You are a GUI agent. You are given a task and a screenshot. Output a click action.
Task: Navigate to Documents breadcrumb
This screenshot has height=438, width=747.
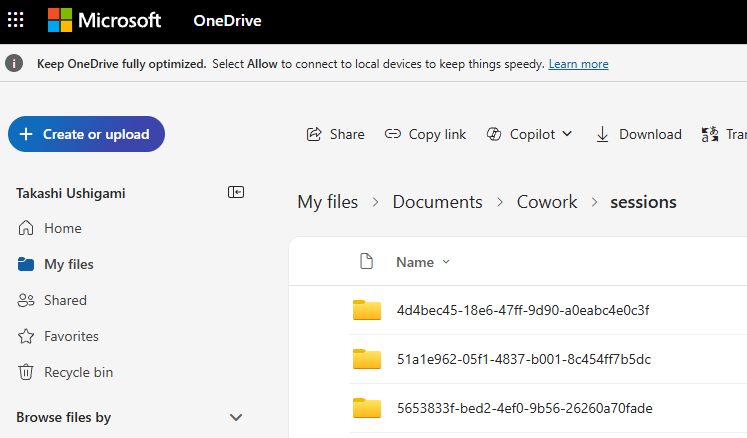click(x=437, y=202)
